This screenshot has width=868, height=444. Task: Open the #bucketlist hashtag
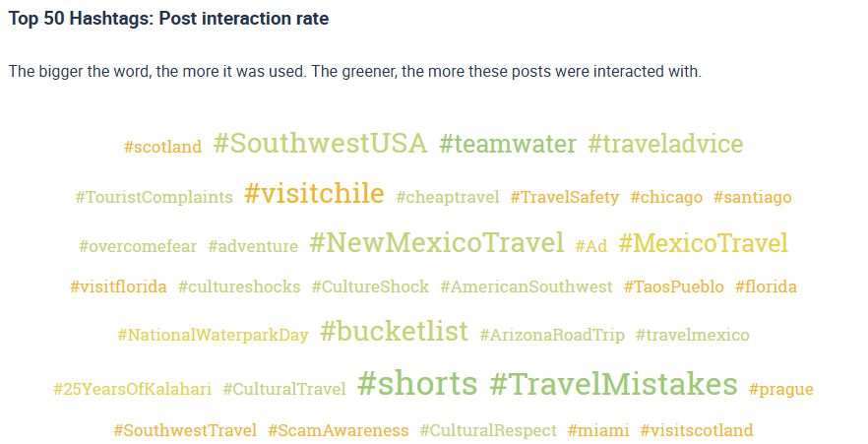(x=394, y=332)
